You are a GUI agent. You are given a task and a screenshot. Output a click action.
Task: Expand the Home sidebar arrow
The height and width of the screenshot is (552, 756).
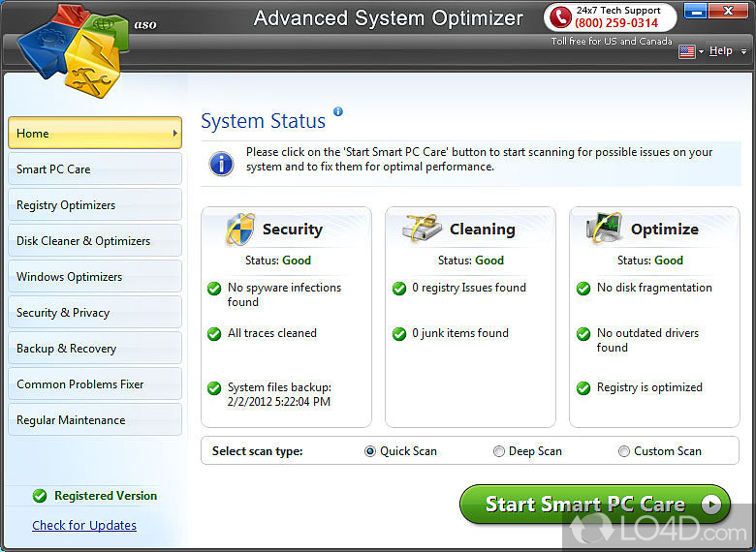click(x=174, y=134)
